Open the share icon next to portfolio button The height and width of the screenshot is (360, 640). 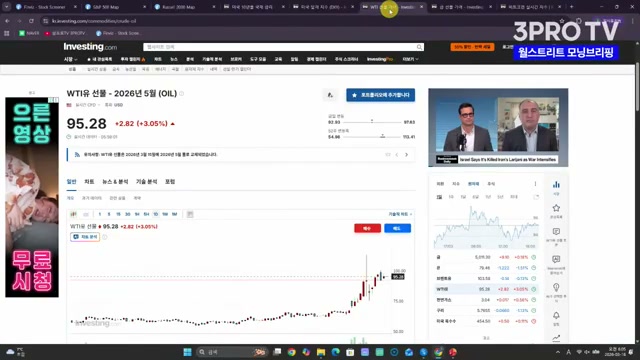tap(330, 95)
